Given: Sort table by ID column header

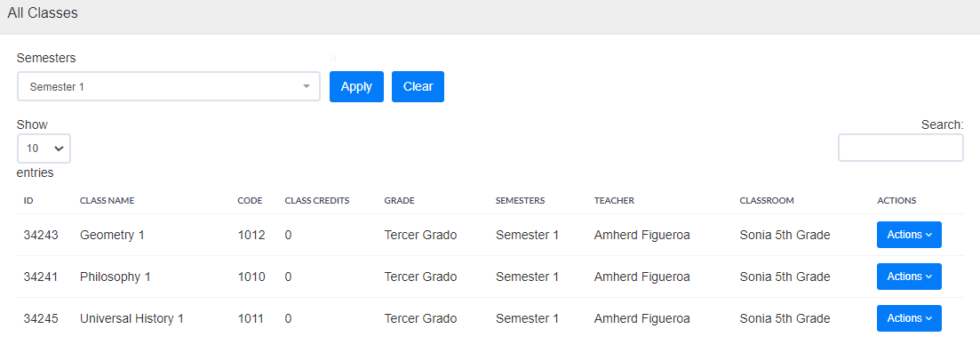Looking at the screenshot, I should click(28, 201).
